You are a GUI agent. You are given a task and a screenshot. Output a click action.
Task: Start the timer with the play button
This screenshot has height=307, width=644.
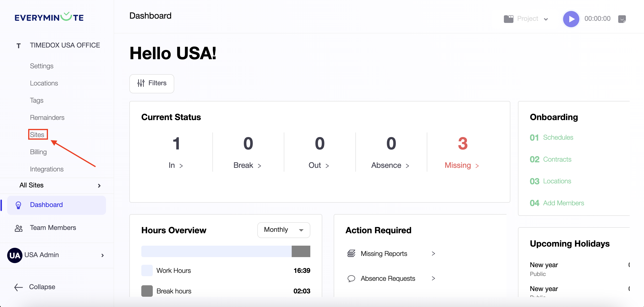(x=571, y=19)
